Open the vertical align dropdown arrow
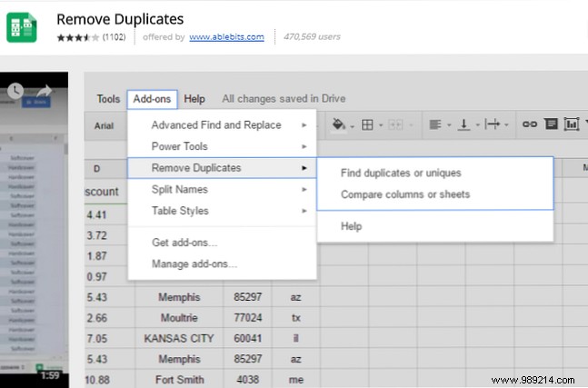The width and height of the screenshot is (588, 388). tap(477, 125)
